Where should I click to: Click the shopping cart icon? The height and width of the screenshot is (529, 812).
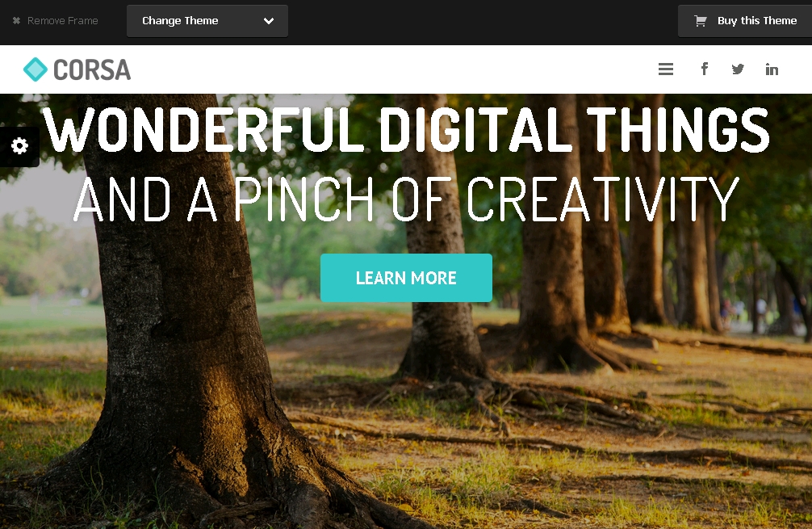pos(700,21)
